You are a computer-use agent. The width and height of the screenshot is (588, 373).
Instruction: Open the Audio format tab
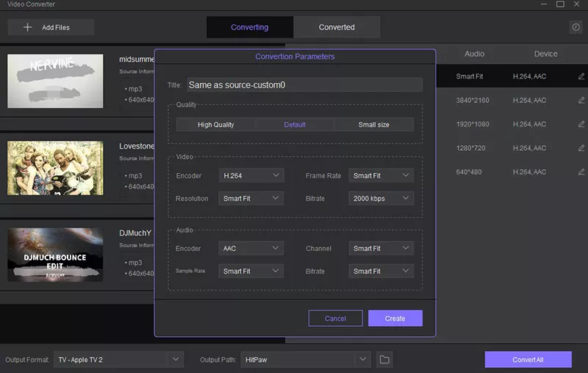474,54
